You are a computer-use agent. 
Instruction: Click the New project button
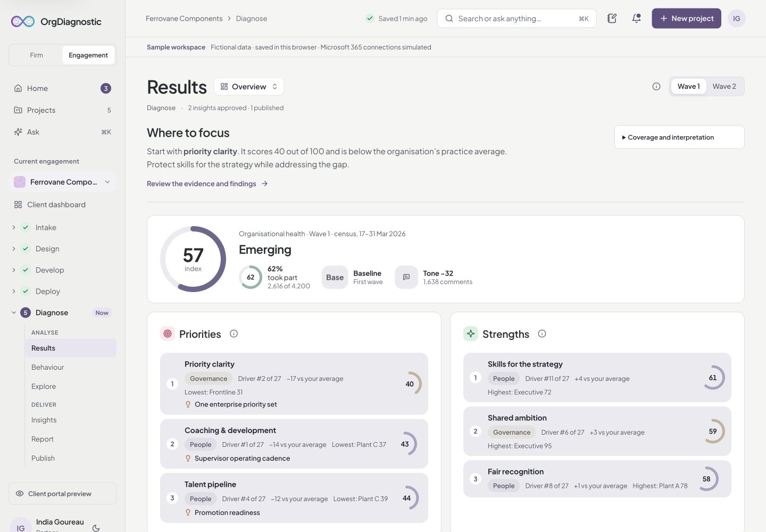[x=686, y=19]
